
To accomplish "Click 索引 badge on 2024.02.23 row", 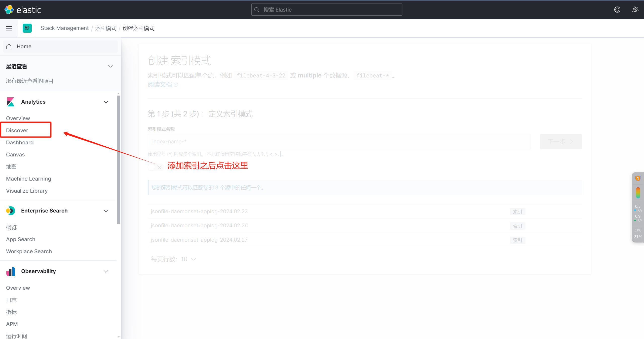I will point(517,212).
